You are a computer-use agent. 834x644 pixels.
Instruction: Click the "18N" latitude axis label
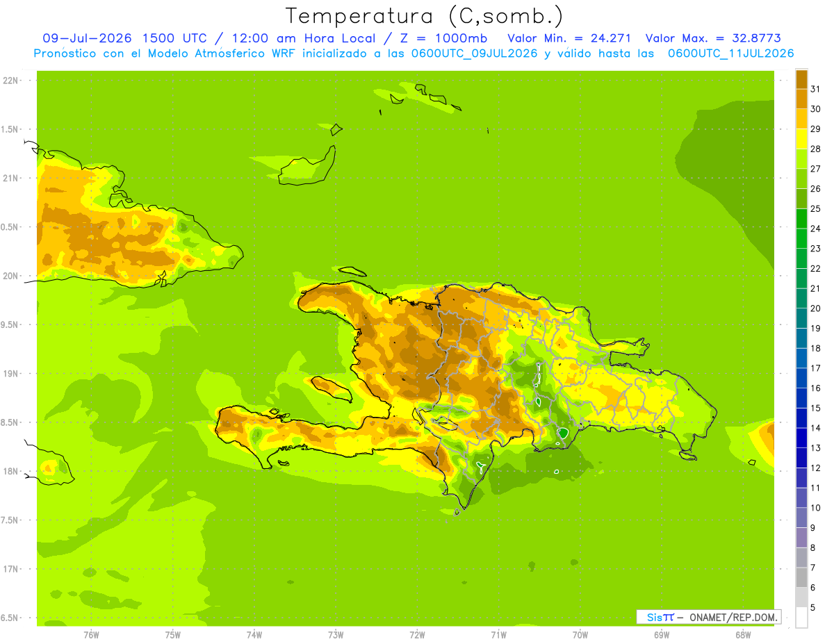11,471
